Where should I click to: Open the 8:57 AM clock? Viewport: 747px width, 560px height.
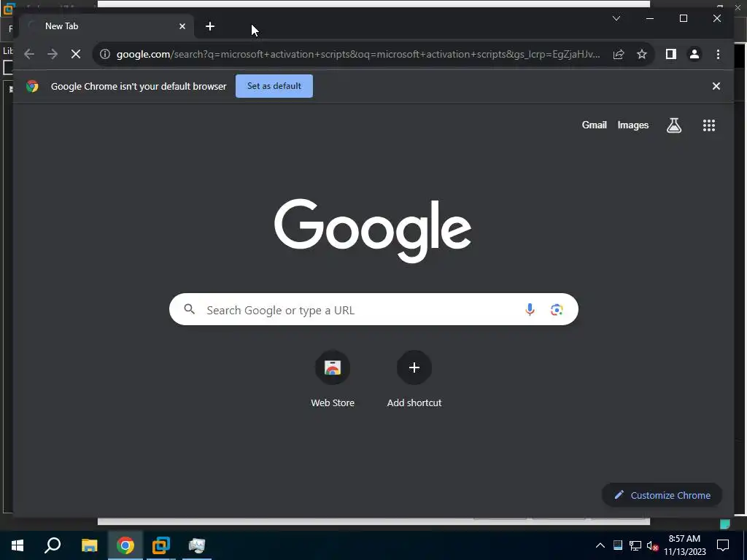(684, 545)
